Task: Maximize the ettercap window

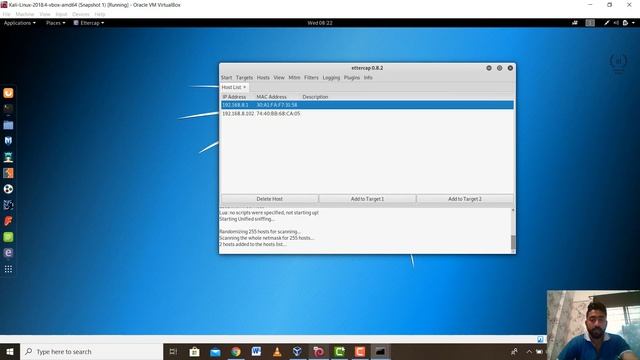Action: tap(500, 68)
